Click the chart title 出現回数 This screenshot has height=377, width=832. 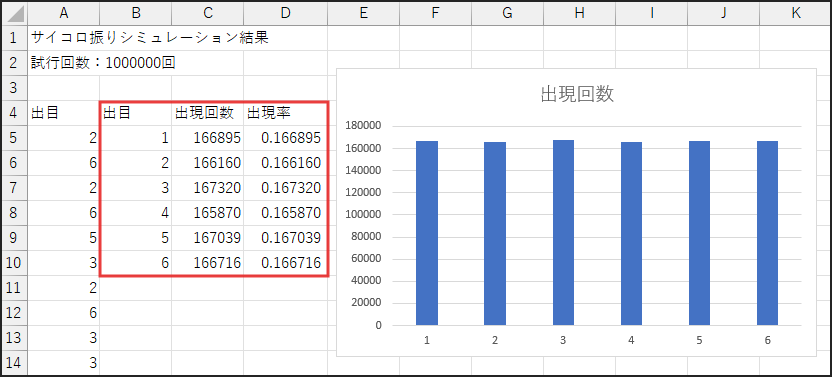tap(577, 94)
